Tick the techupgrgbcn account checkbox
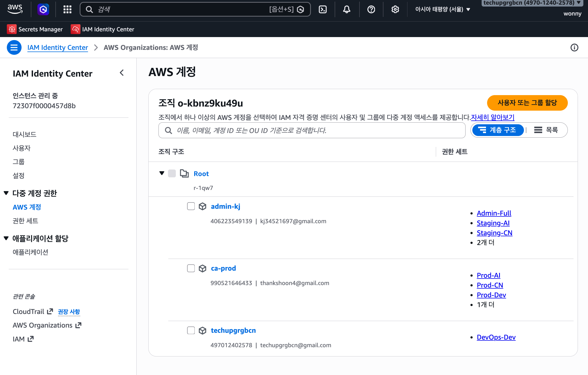Screen dimensions: 588x375 click(191, 331)
